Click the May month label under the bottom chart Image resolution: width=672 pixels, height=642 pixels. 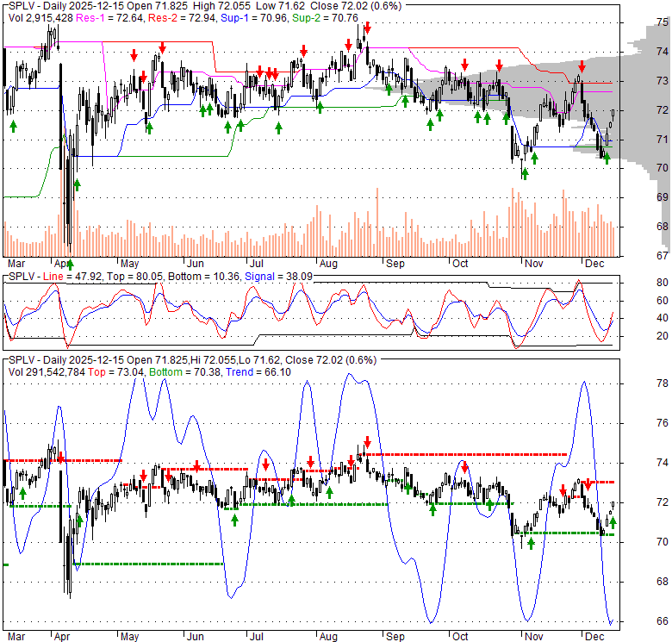pyautogui.click(x=129, y=637)
